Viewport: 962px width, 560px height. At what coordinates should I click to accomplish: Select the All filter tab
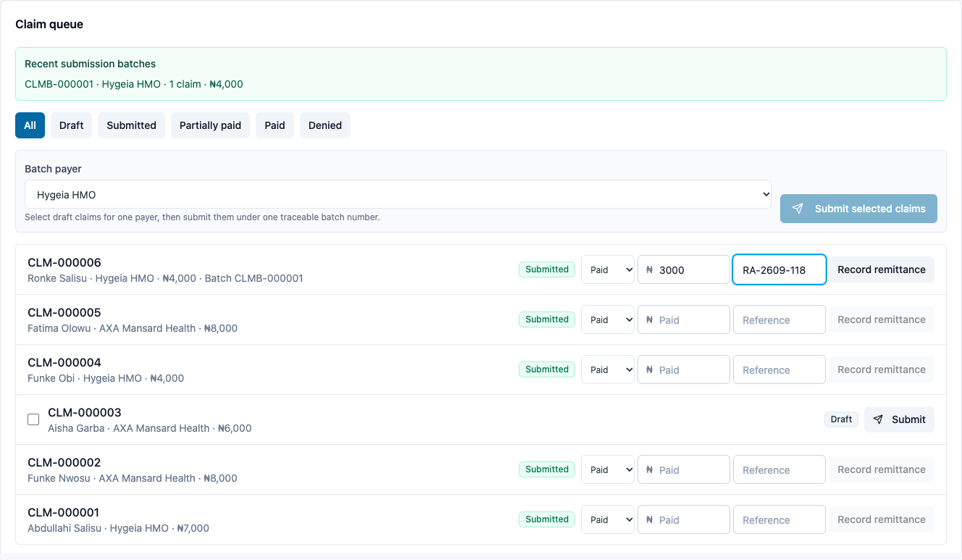(x=30, y=125)
